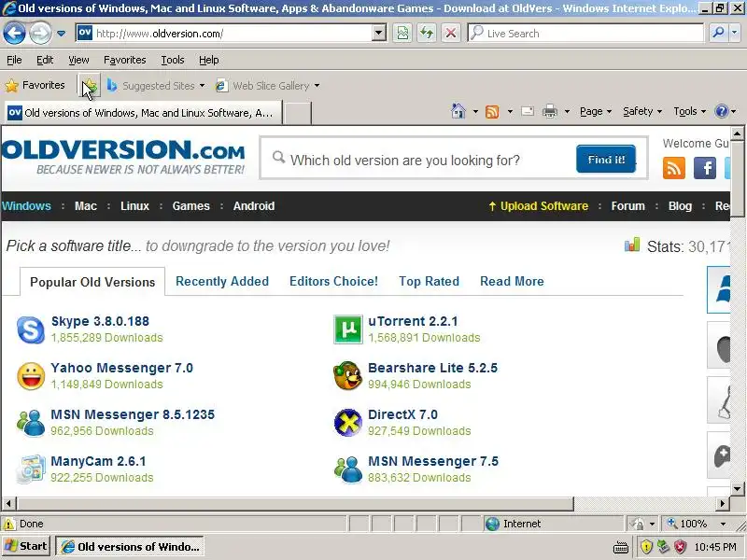Expand the Print options dropdown arrow
This screenshot has width=747, height=560.
click(567, 112)
